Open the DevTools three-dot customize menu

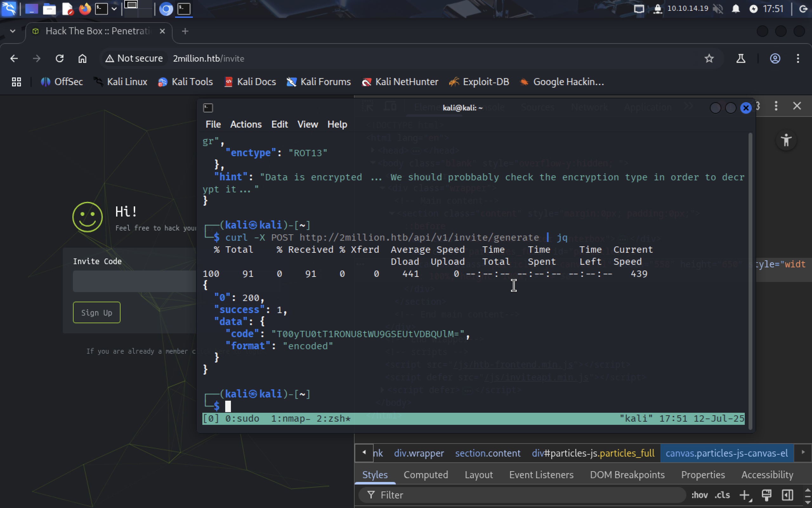[x=776, y=106]
